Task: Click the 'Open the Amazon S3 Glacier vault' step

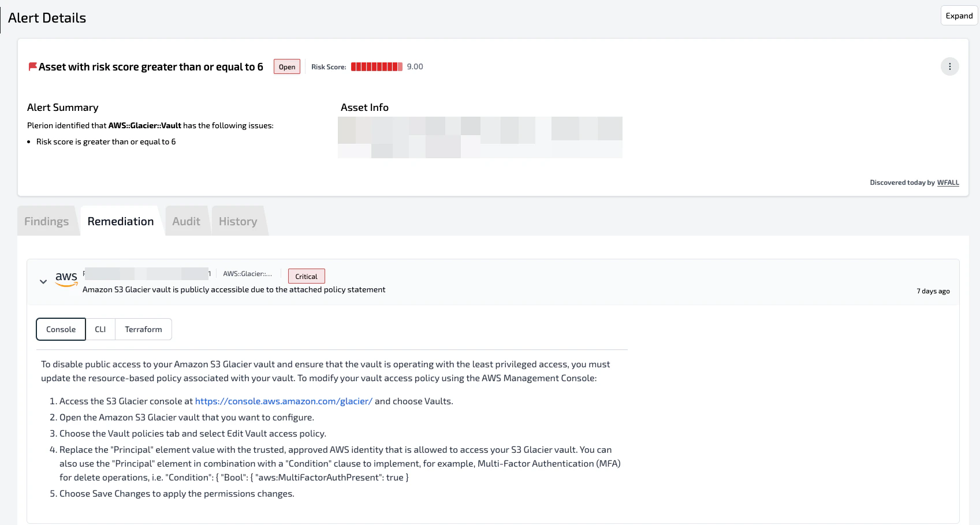Action: click(x=187, y=418)
